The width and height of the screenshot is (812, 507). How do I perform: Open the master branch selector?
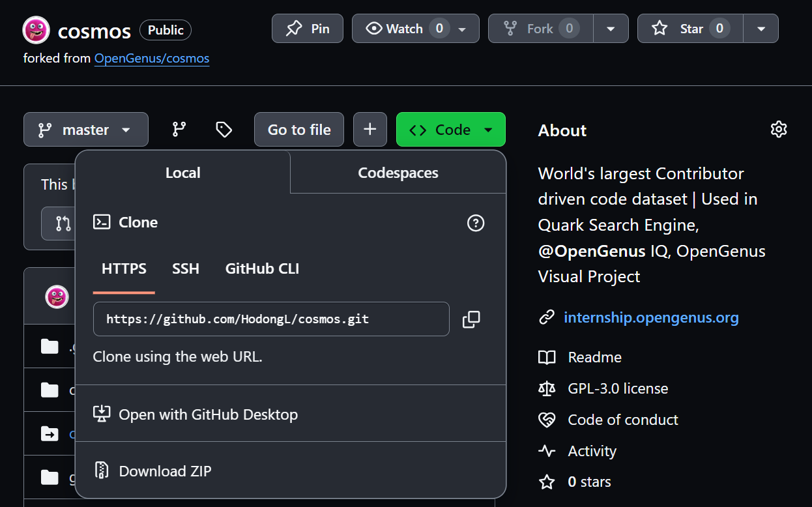click(86, 130)
